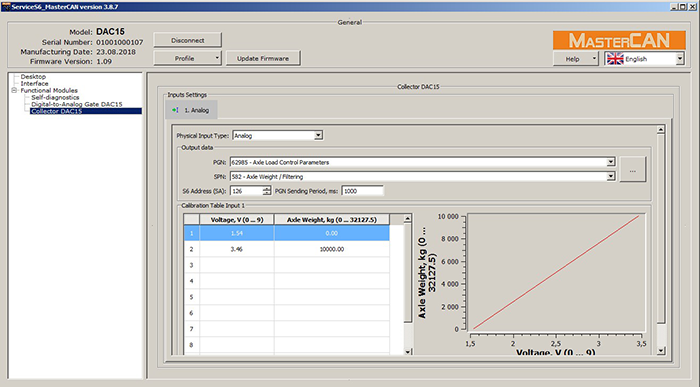Click the ellipsis button next to PGN

633,170
